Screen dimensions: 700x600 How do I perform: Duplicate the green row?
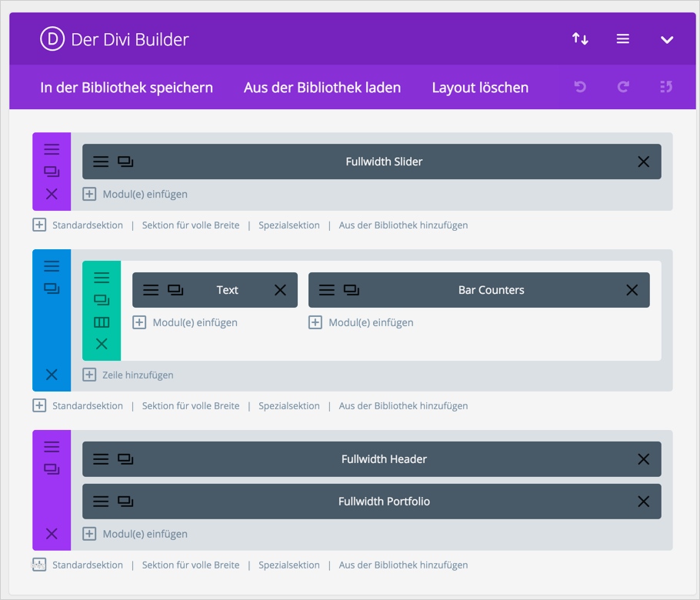pos(102,300)
